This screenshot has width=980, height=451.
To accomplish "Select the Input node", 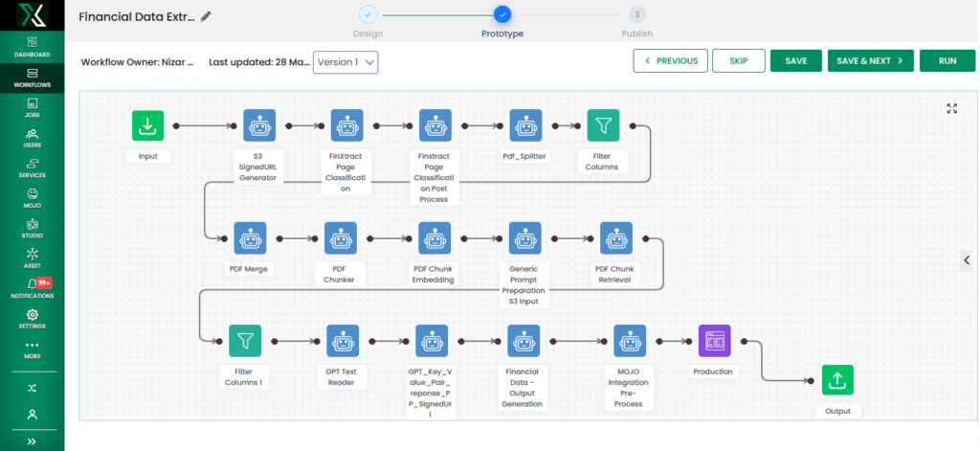I will point(147,125).
